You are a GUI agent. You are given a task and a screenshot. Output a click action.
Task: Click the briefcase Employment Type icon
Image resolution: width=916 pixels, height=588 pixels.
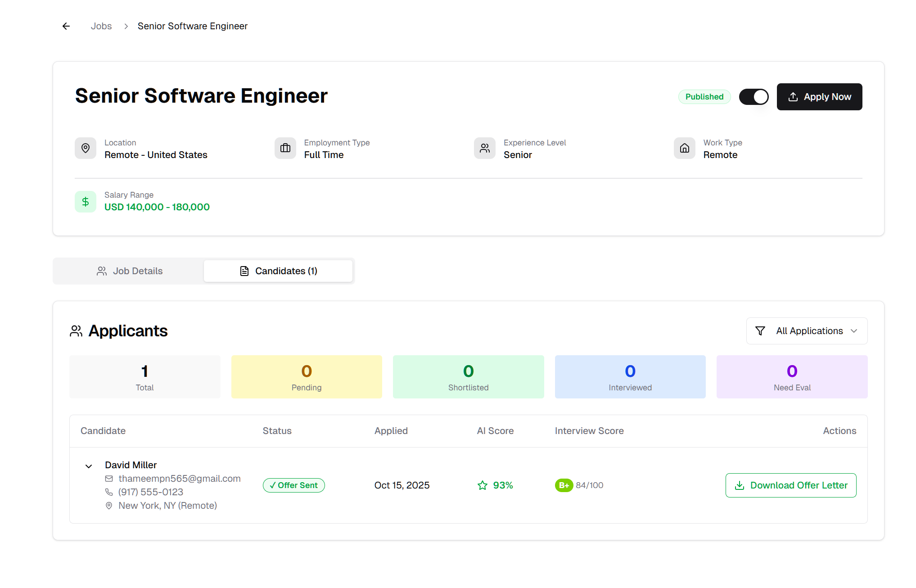pyautogui.click(x=285, y=148)
